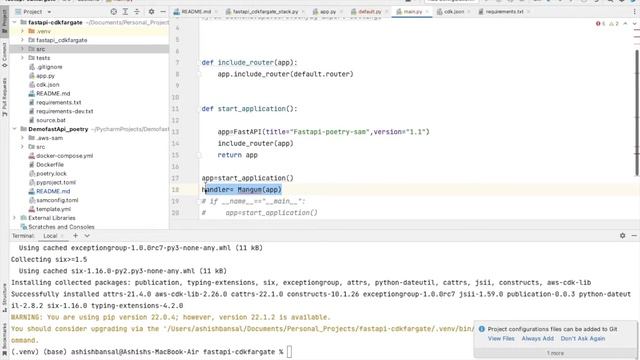Click the terminal command prompt cursor
The height and width of the screenshot is (360, 640).
(x=289, y=351)
